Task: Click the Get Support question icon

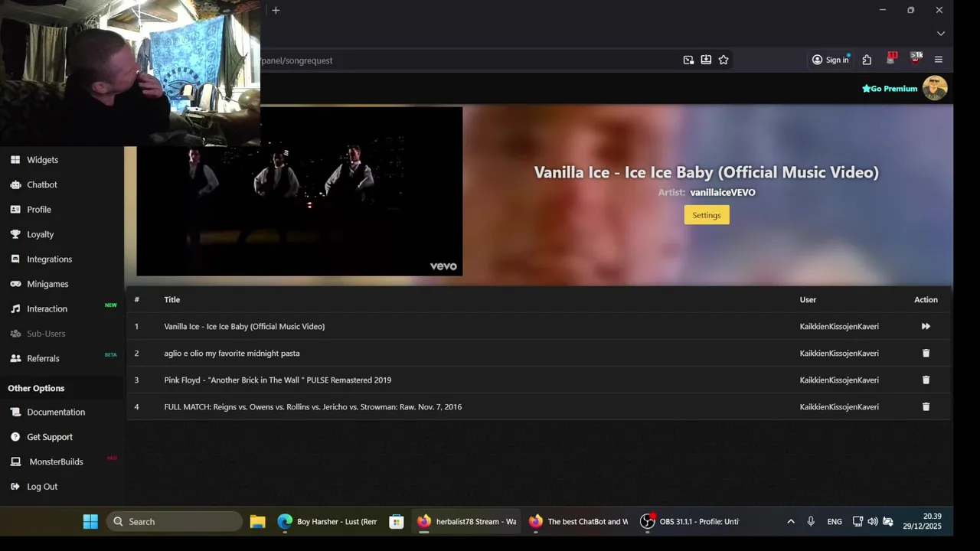Action: pyautogui.click(x=15, y=437)
